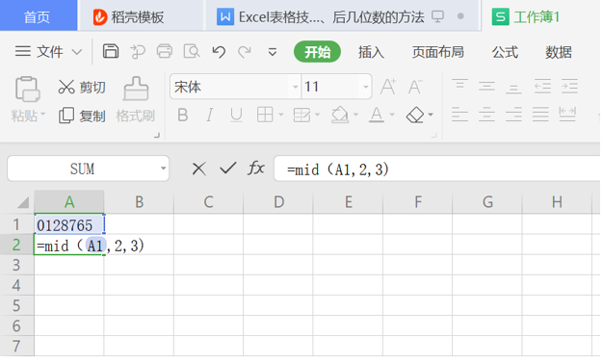Open Print Preview icon

point(192,51)
